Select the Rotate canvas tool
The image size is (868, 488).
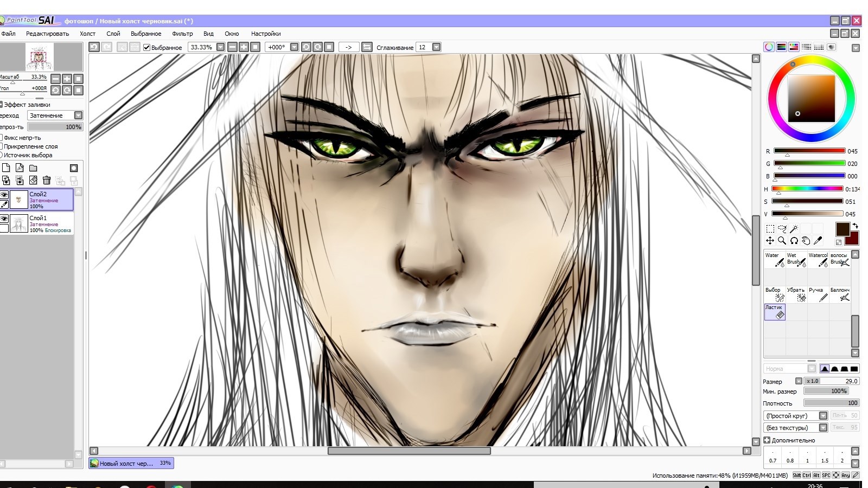[794, 241]
